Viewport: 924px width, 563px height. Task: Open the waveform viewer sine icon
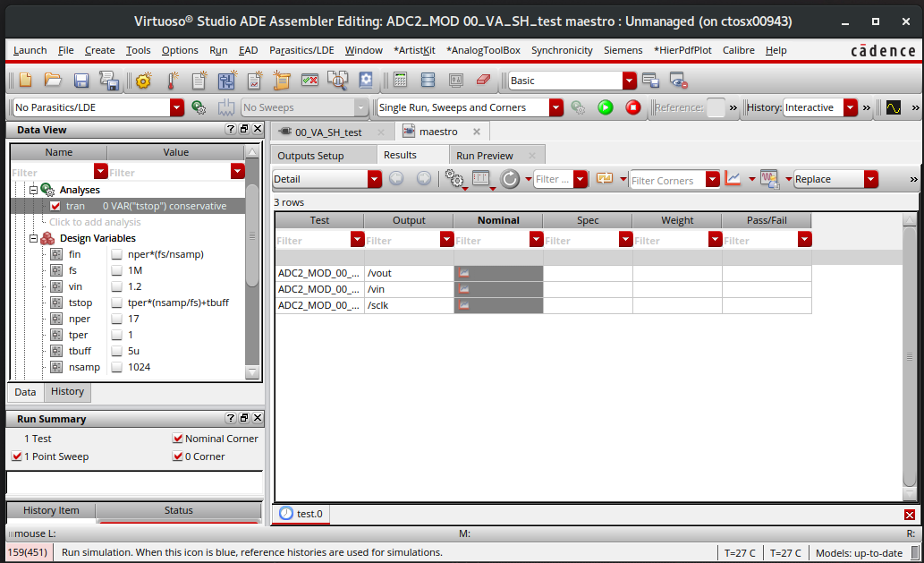[893, 107]
